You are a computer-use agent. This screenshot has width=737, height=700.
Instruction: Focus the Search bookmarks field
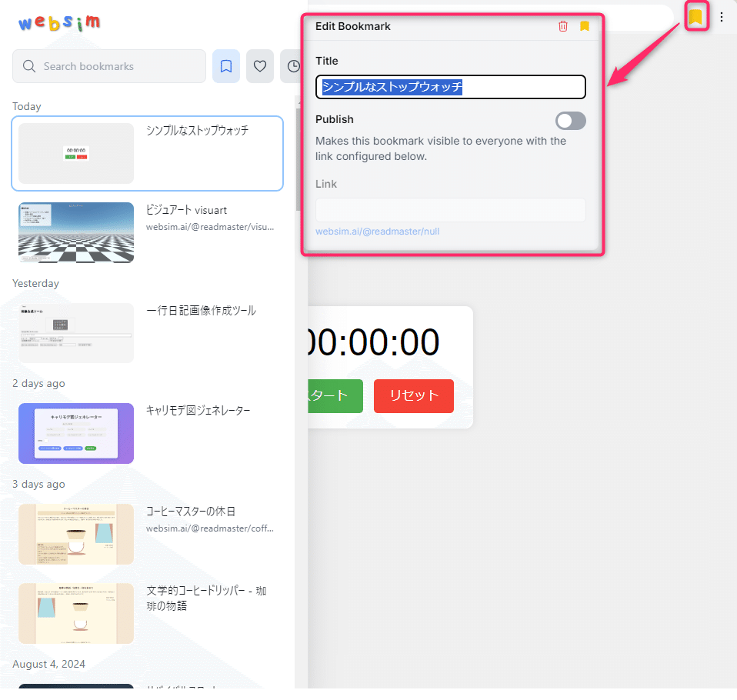[109, 66]
